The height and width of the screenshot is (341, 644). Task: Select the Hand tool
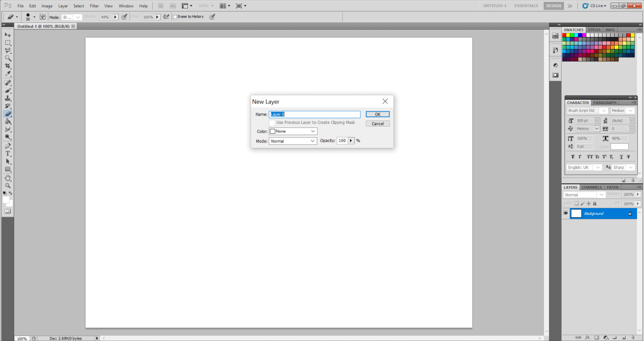click(8, 178)
